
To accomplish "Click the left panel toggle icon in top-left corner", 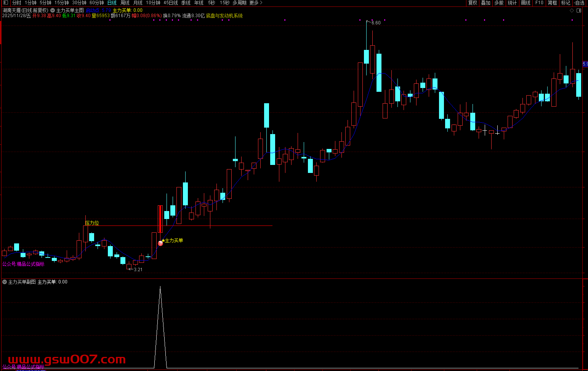I will click(5, 3).
